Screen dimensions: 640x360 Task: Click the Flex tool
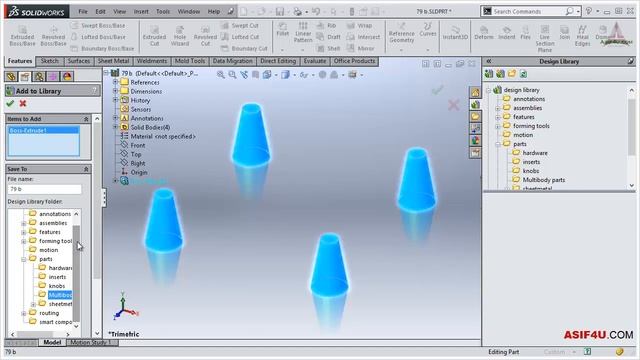525,33
